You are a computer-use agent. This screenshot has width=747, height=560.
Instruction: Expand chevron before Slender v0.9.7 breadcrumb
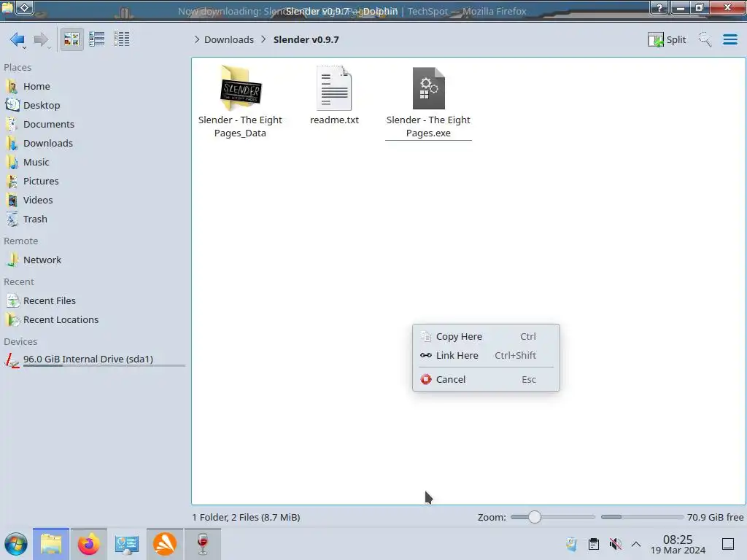[263, 39]
